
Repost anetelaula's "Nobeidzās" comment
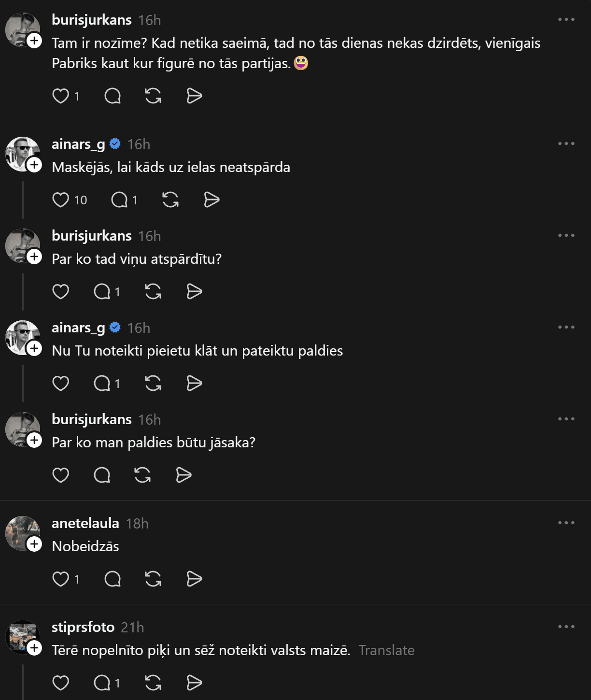(153, 579)
